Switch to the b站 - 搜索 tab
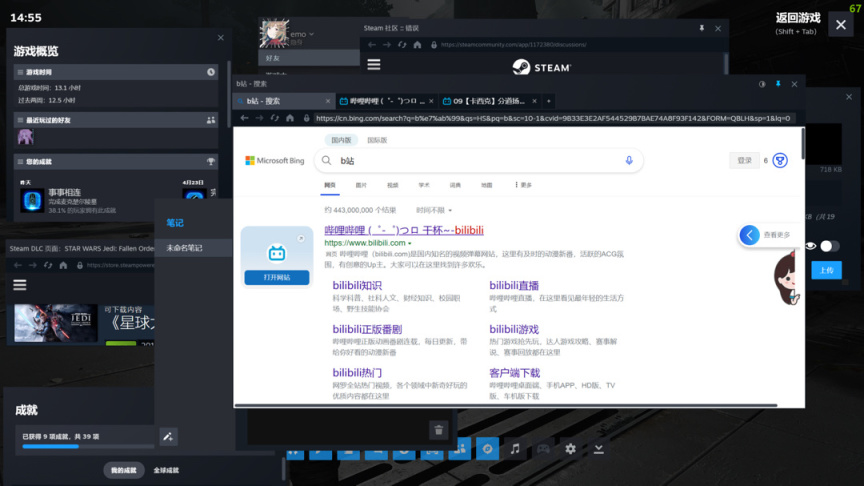The width and height of the screenshot is (864, 486). pyautogui.click(x=284, y=101)
